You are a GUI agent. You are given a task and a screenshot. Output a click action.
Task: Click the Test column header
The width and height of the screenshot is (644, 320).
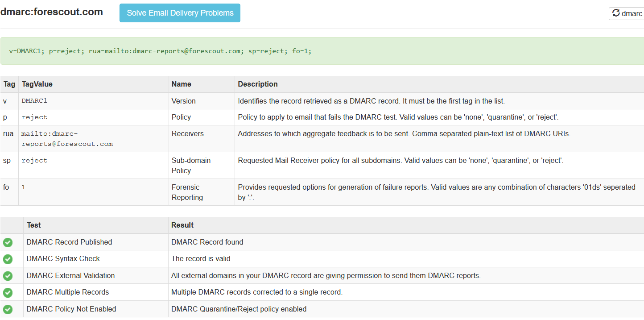[x=34, y=225]
